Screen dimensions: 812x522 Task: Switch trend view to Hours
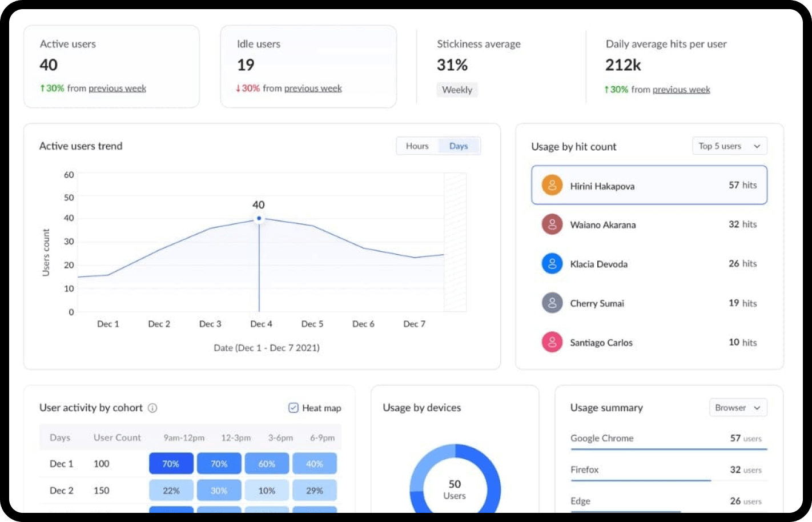(417, 146)
